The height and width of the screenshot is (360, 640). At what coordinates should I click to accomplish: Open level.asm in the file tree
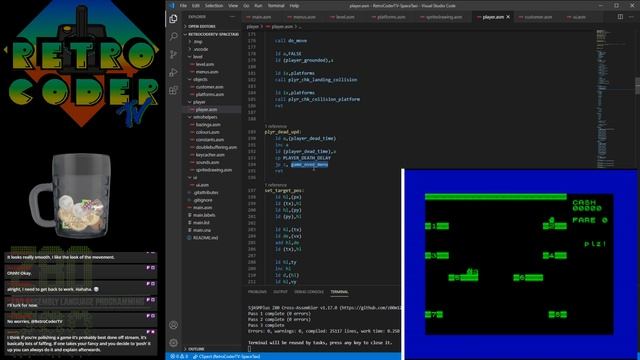pyautogui.click(x=204, y=64)
